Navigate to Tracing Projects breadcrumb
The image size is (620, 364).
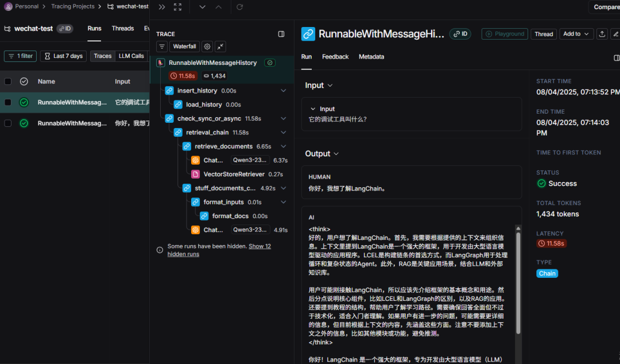point(73,6)
